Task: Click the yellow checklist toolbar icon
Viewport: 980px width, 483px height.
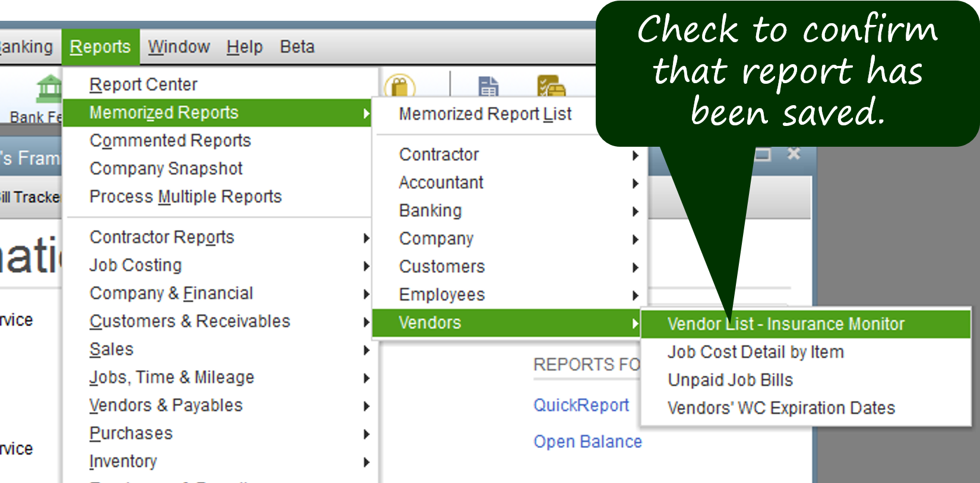Action: [551, 86]
